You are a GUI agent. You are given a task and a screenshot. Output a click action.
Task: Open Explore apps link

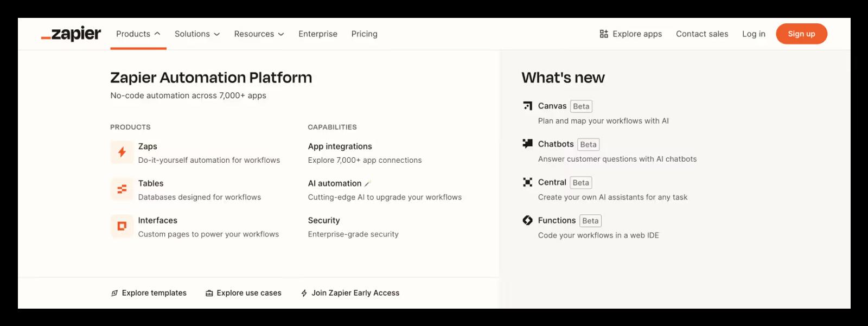631,34
